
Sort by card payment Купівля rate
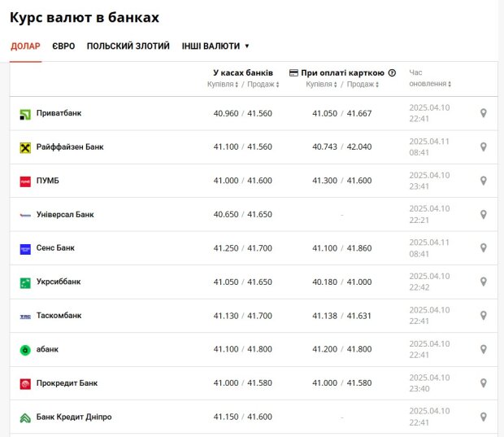[321, 85]
